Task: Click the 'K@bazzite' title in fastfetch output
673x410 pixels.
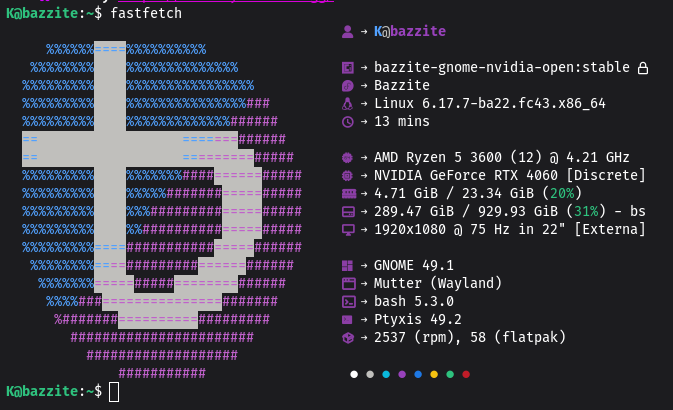Action: [x=410, y=31]
